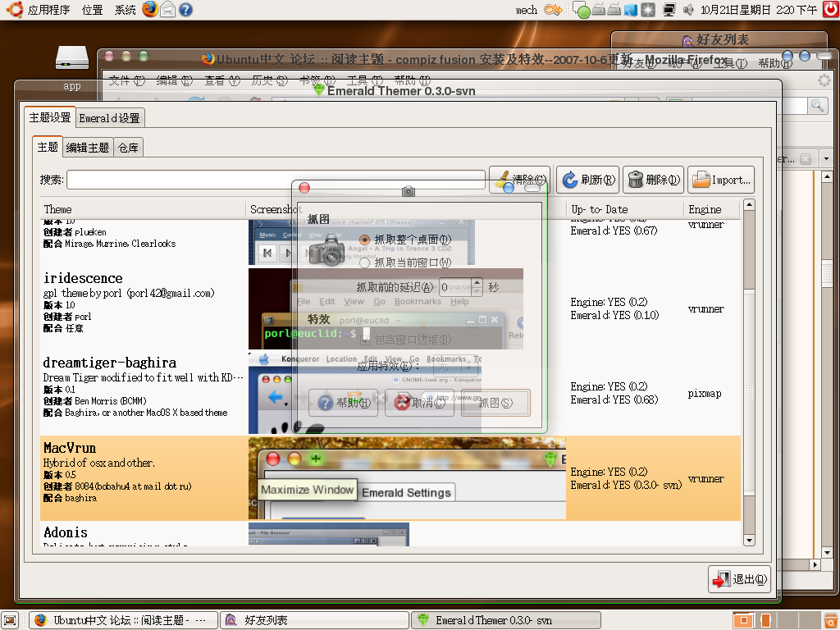840x630 pixels.
Task: Open the chat status tray icon with green dot
Action: [582, 10]
